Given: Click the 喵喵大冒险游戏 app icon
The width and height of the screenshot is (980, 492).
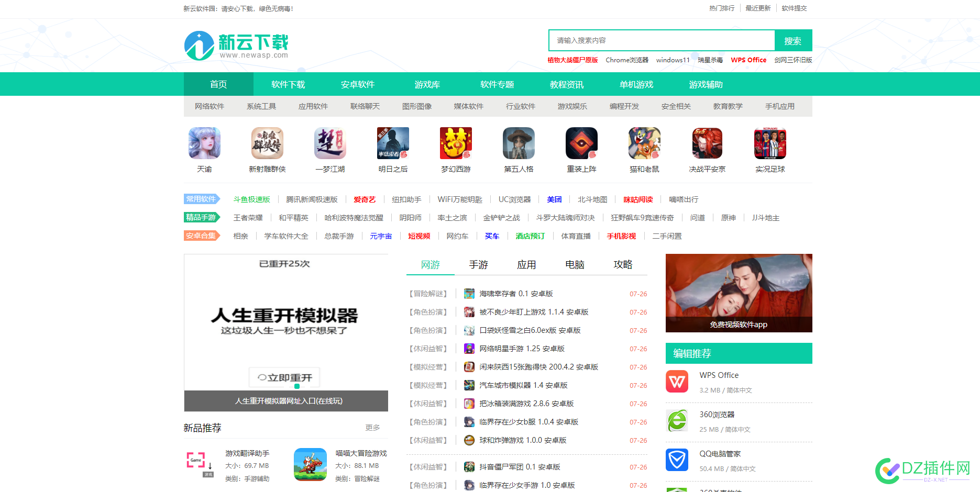Looking at the screenshot, I should (310, 464).
